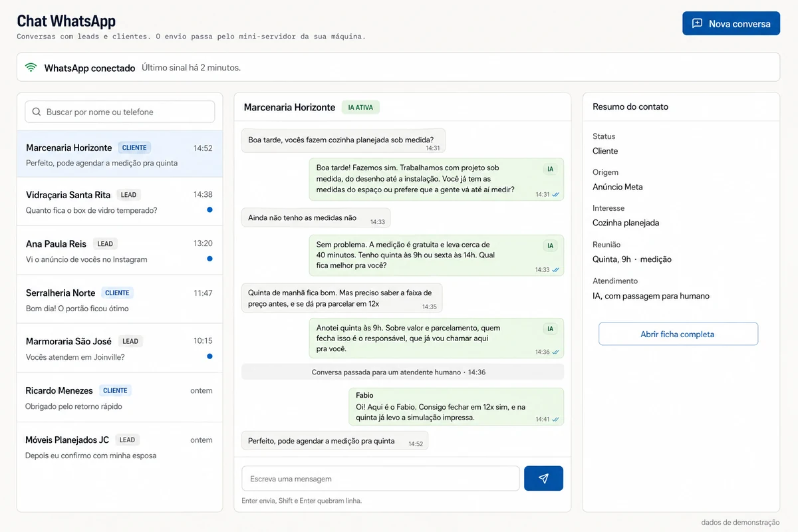
Task: Click the 14:38 timestamp in conversation list
Action: click(x=203, y=195)
